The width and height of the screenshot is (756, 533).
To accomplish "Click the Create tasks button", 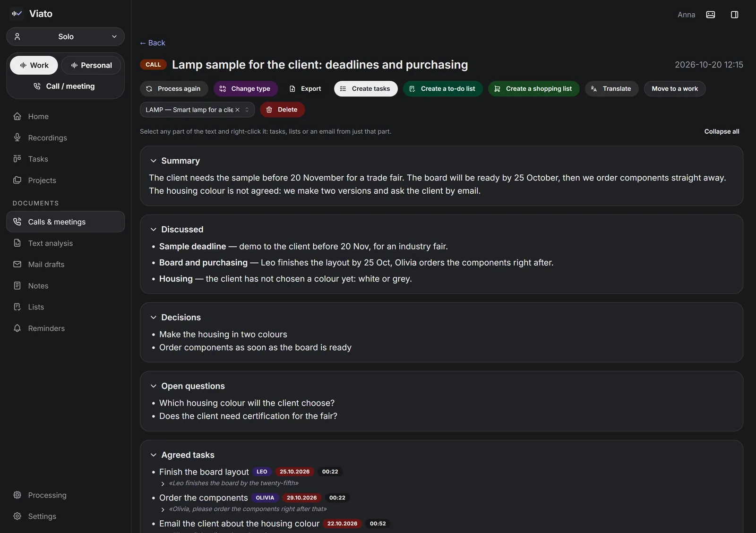I will (366, 89).
